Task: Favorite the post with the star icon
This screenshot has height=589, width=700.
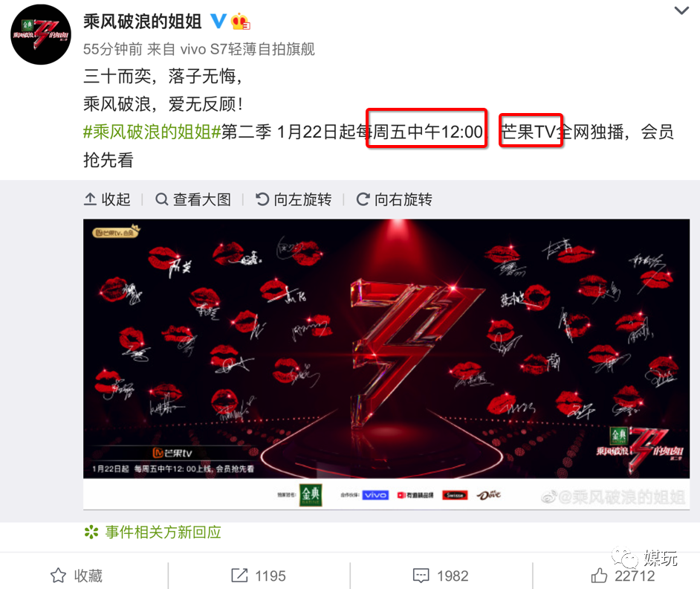Action: (58, 576)
